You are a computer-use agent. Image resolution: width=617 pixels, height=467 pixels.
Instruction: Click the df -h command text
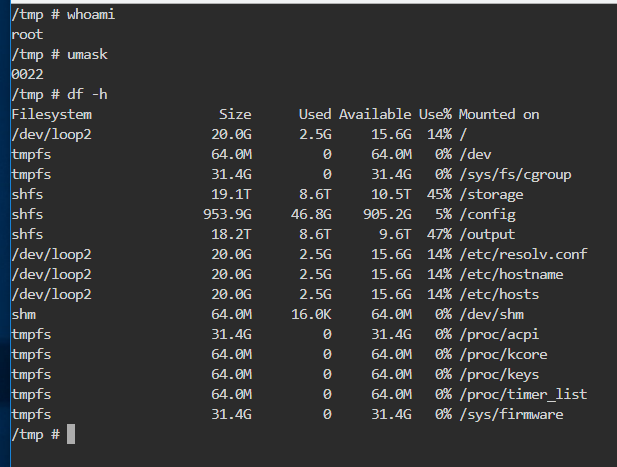[87, 94]
